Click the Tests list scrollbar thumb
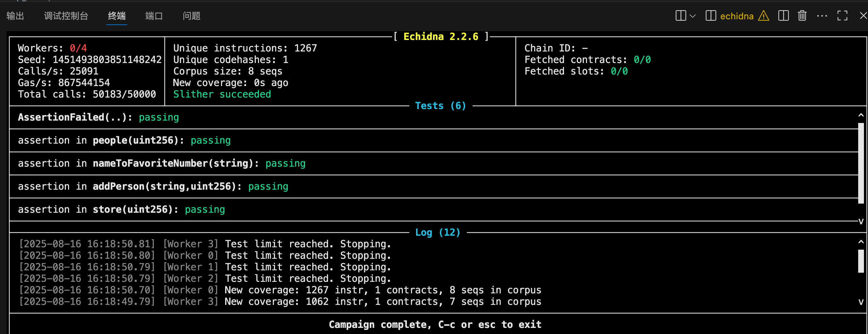The height and width of the screenshot is (334, 868). pyautogui.click(x=861, y=163)
